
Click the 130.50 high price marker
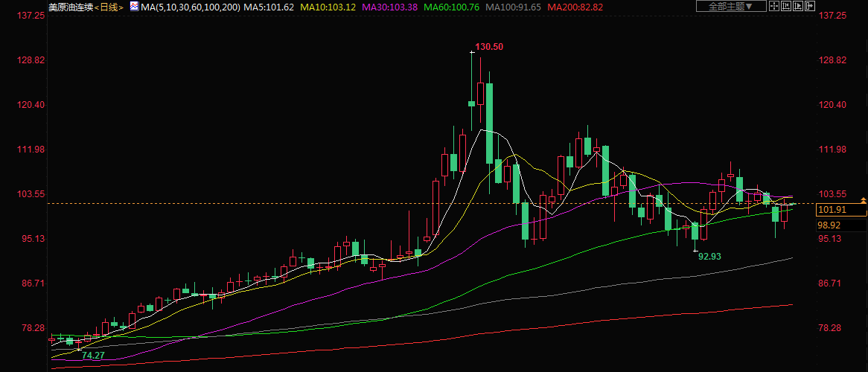click(x=489, y=47)
